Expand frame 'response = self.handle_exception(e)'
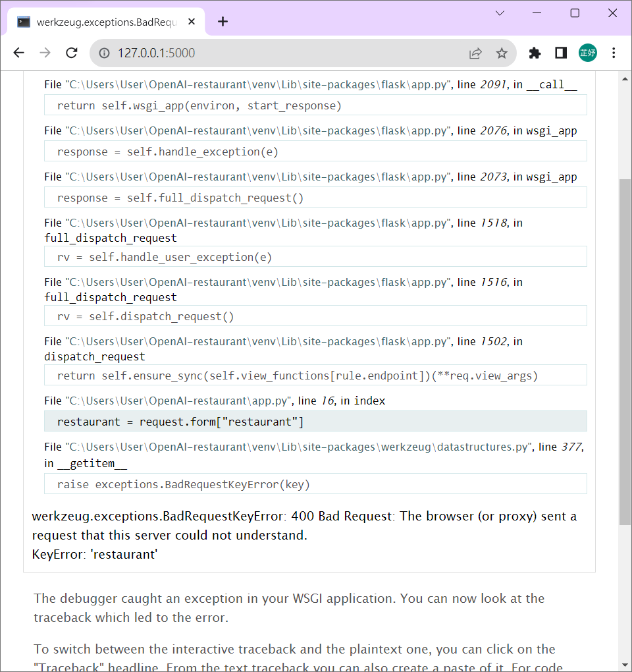The width and height of the screenshot is (632, 672). pyautogui.click(x=315, y=152)
